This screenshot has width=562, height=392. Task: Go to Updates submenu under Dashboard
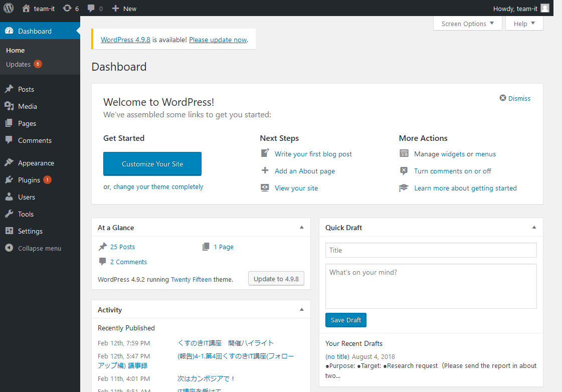point(19,64)
